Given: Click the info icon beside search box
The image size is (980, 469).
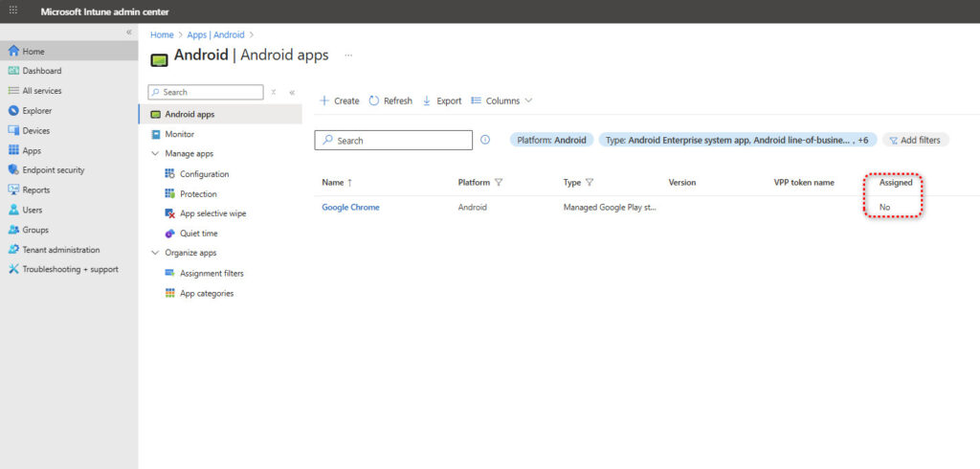Looking at the screenshot, I should click(485, 140).
